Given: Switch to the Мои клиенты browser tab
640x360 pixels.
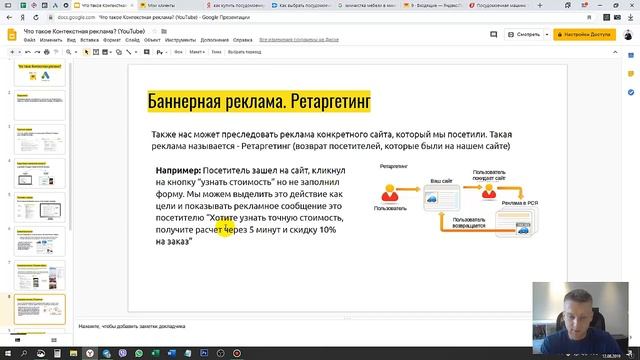Looking at the screenshot, I should tap(161, 6).
